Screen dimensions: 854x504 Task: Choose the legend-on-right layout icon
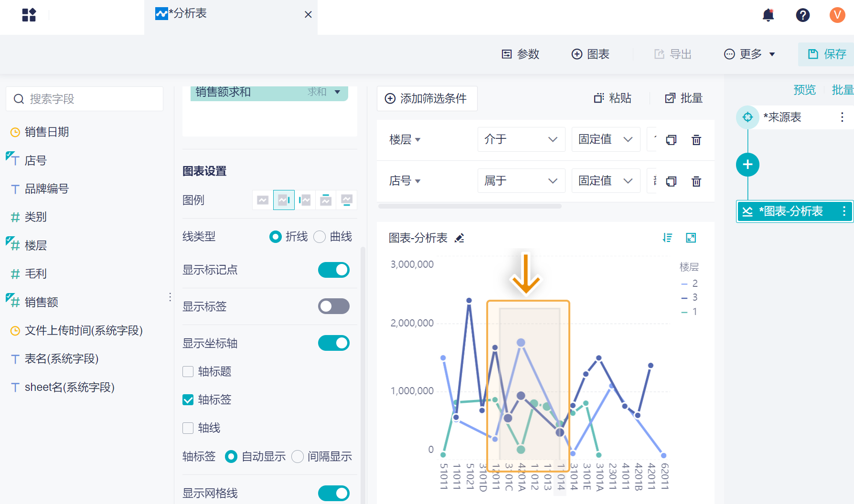(x=284, y=200)
